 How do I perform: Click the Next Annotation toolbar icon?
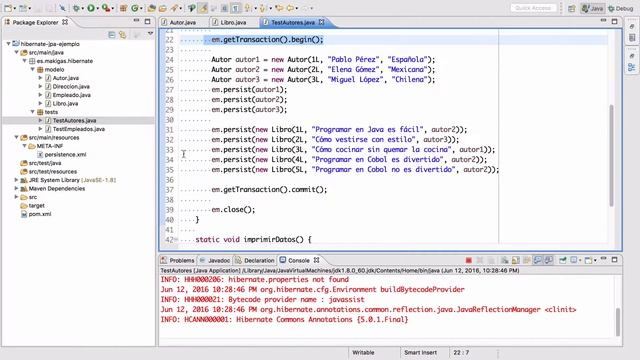(x=247, y=8)
